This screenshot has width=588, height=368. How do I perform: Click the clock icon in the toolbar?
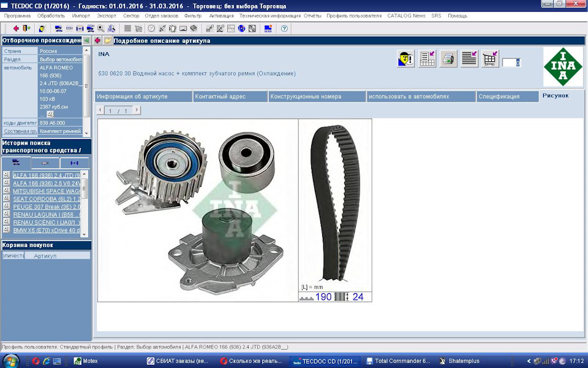click(x=151, y=28)
